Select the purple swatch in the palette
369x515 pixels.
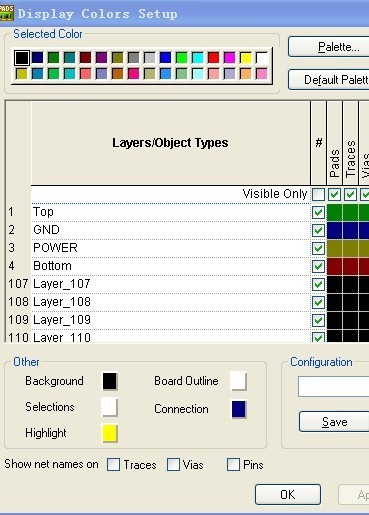[101, 58]
